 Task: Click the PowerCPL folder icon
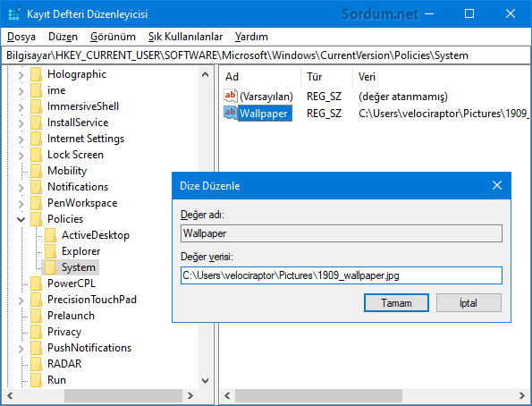click(36, 283)
